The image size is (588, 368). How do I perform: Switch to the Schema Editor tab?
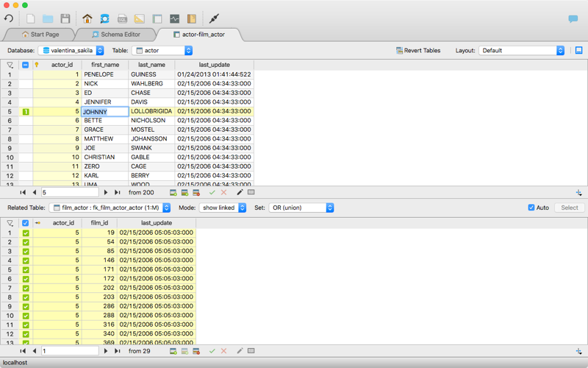[x=116, y=34]
